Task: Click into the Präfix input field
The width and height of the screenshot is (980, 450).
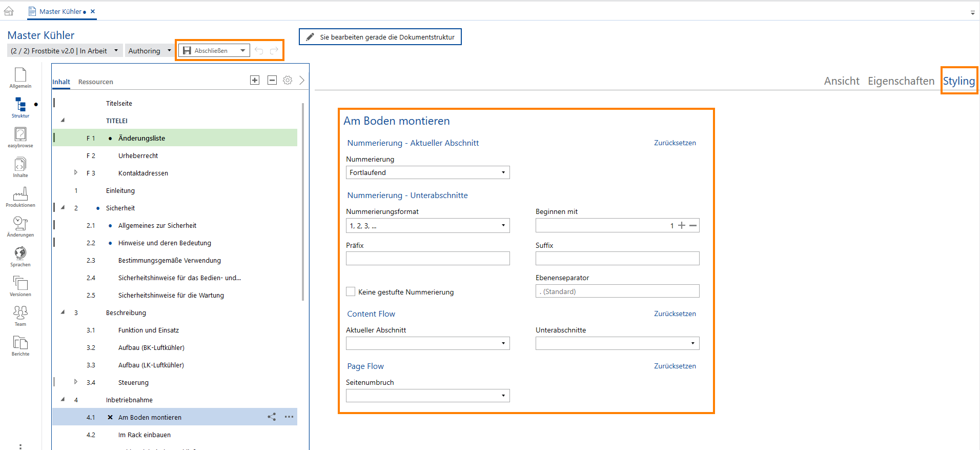Action: pyautogui.click(x=427, y=259)
